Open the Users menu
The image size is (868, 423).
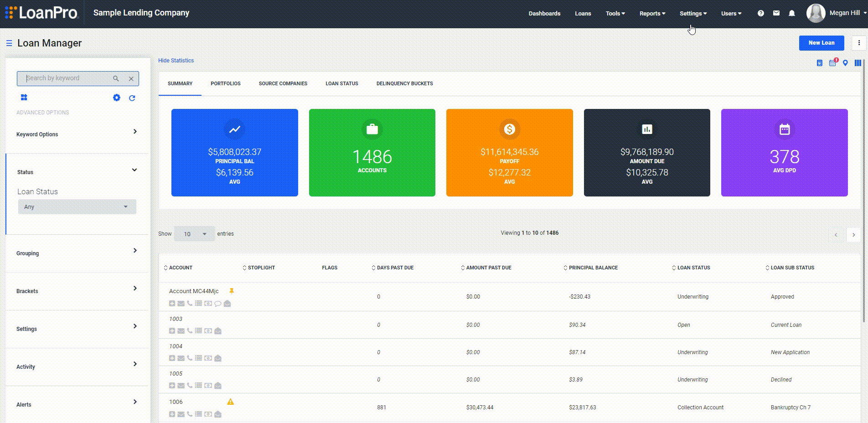pyautogui.click(x=731, y=13)
